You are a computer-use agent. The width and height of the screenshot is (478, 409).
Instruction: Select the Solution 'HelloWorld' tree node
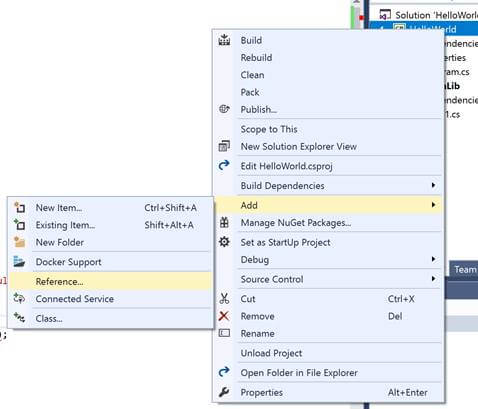pyautogui.click(x=429, y=15)
